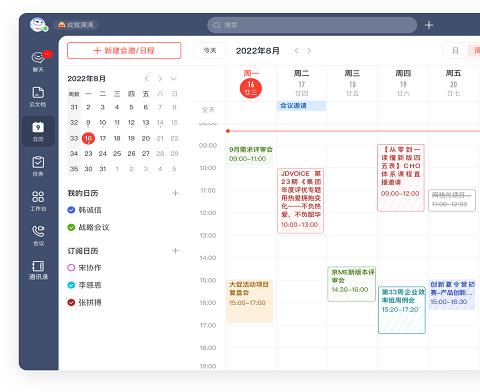Open the CHO体系课程直播邀请 09:00-12:00 event
Viewport: 480px width, 392px height.
click(x=401, y=178)
